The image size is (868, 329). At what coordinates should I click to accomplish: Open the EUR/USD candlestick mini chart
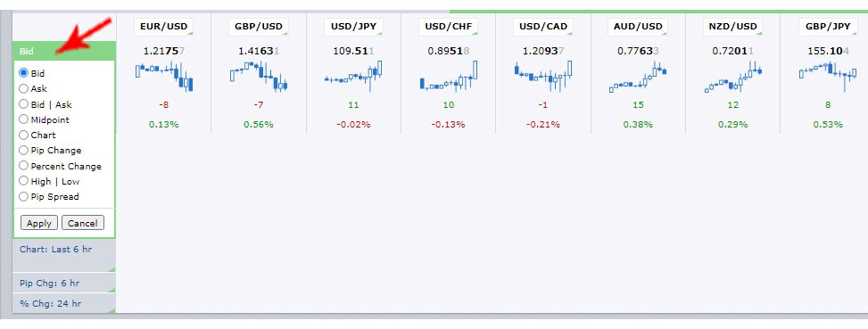164,77
